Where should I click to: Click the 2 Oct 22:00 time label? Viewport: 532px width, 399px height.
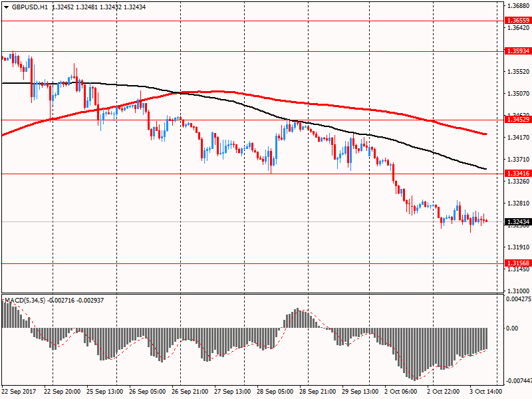click(x=444, y=392)
